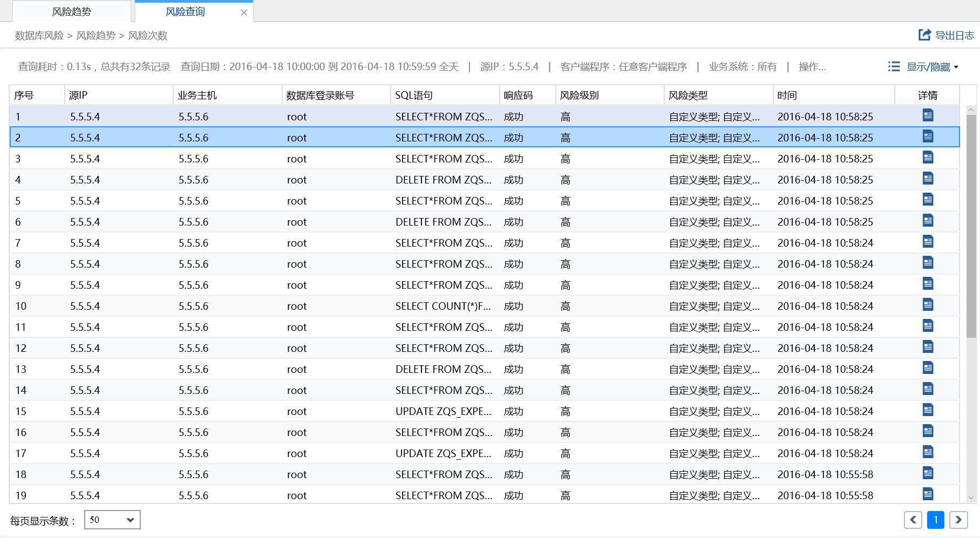This screenshot has height=538, width=980.
Task: Click the table vertical scrollbar thumb
Action: coord(971,227)
